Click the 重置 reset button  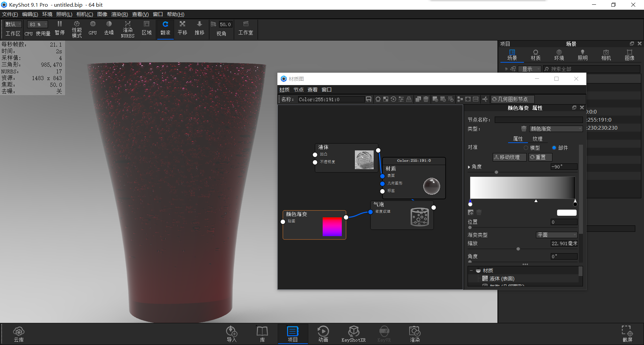[540, 157]
